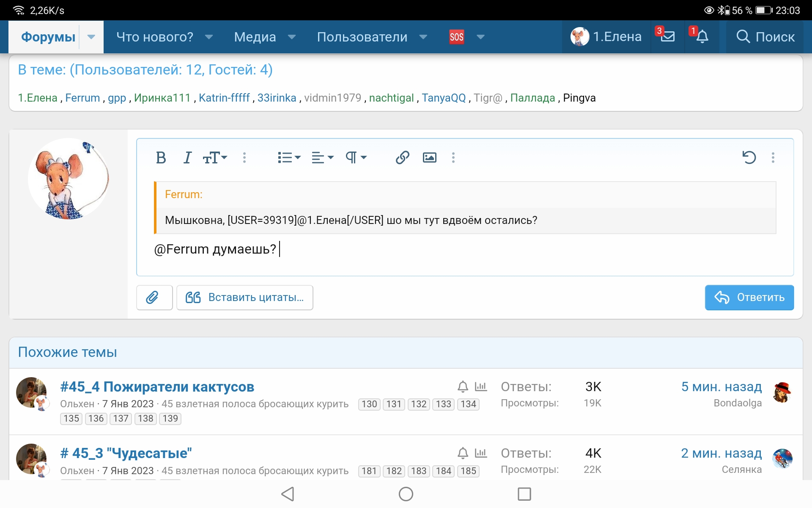Attach a file with the paperclip icon
The width and height of the screenshot is (812, 508).
[x=154, y=297]
